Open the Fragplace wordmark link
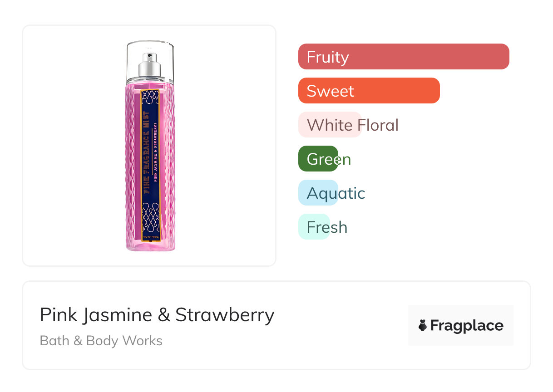 [467, 325]
